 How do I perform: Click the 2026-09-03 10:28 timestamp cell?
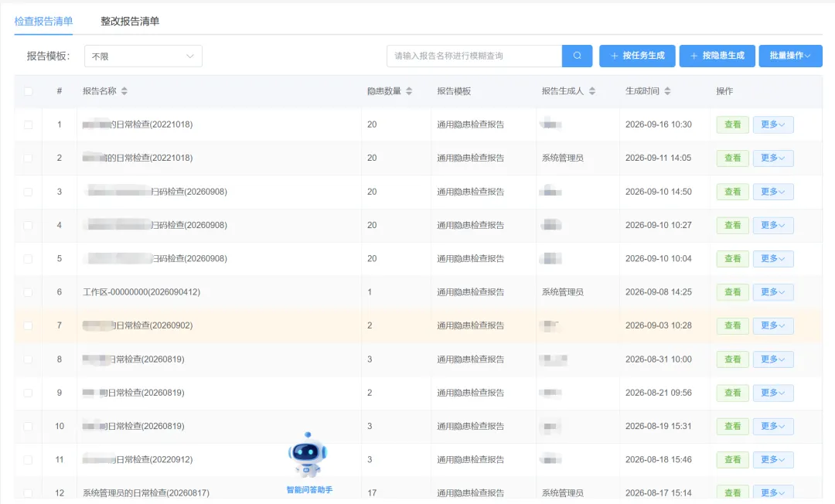658,325
